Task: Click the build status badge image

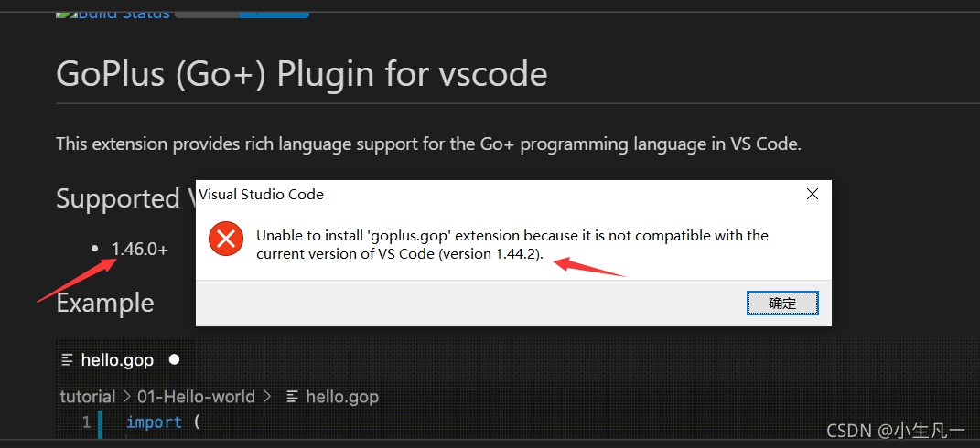Action: [242, 13]
